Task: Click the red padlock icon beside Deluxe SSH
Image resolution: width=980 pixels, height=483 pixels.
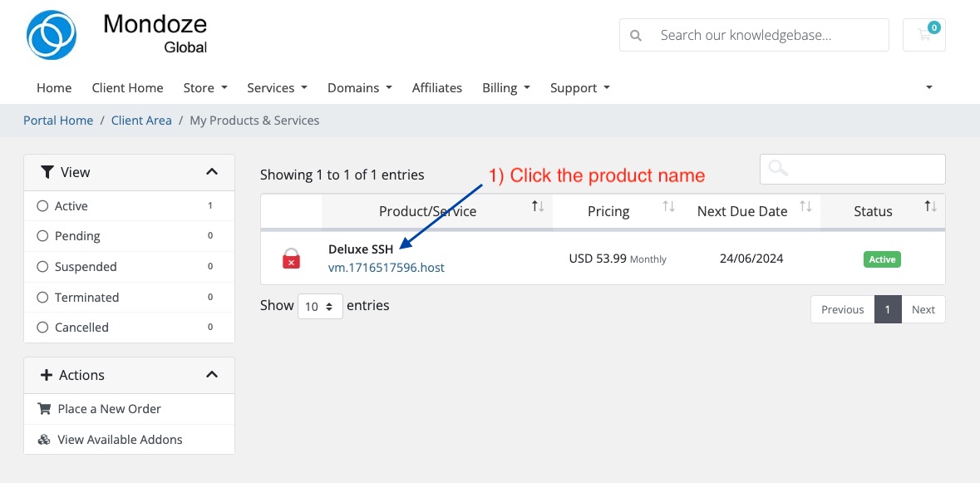Action: click(290, 259)
